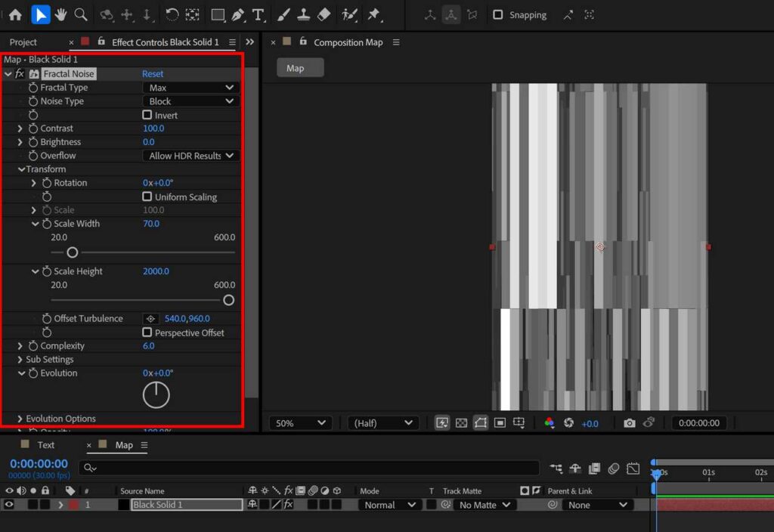Toggle transparency grid in viewer

pyautogui.click(x=461, y=423)
